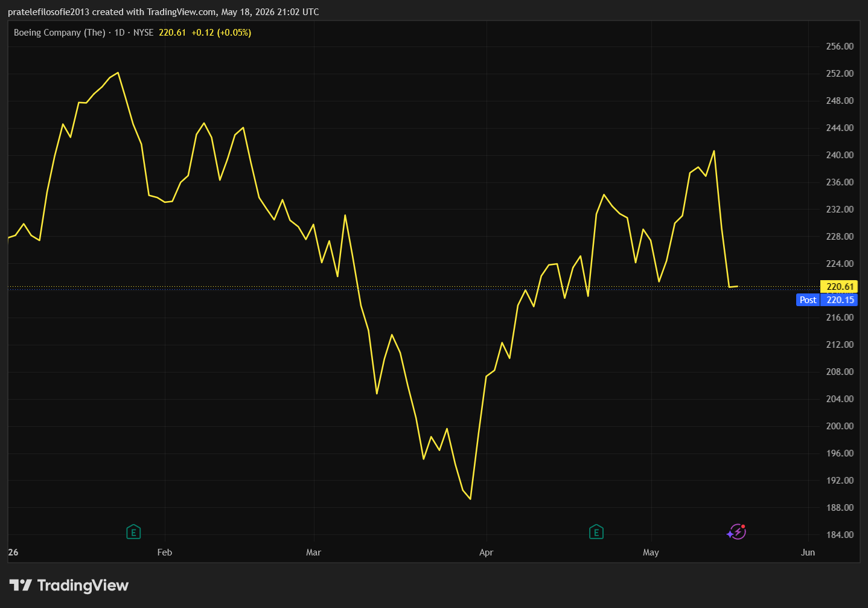Click the Mar label on the time axis

314,552
